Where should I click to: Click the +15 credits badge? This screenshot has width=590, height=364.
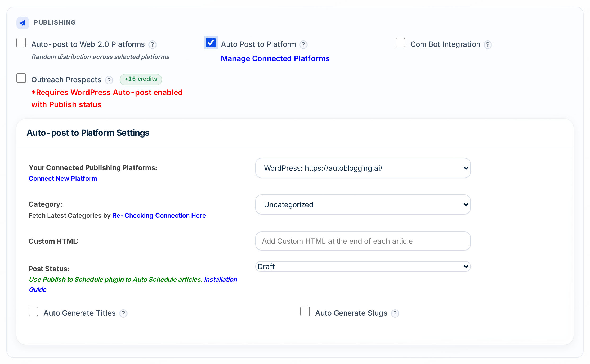point(141,79)
